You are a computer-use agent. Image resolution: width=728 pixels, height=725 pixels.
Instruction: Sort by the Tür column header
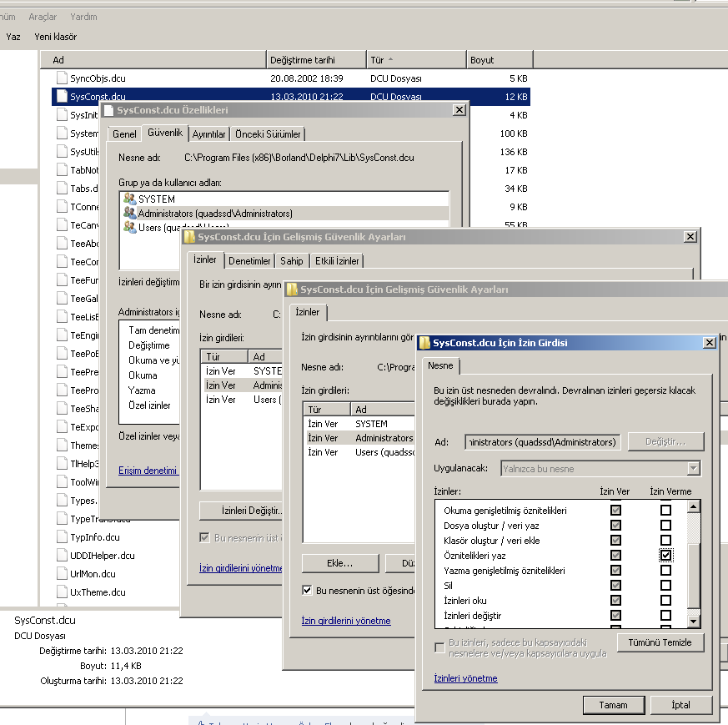(415, 60)
